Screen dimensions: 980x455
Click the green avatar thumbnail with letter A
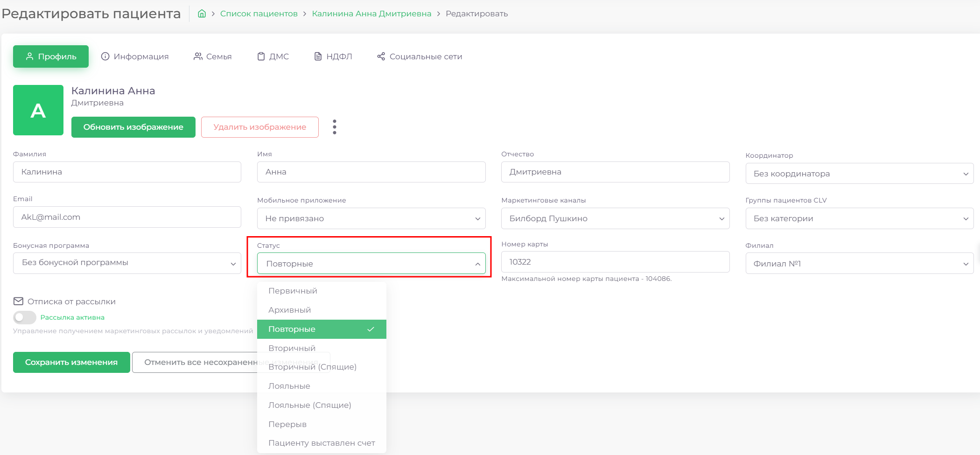[x=38, y=110]
